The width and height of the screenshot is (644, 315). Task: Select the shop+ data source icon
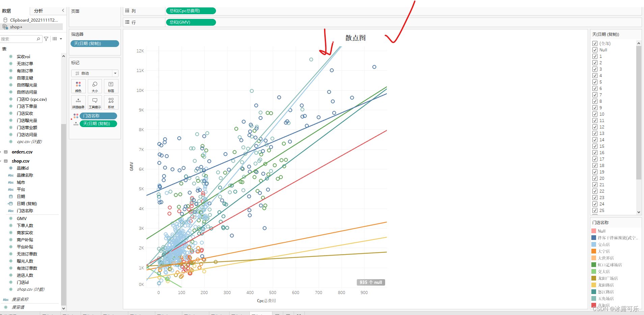(5, 27)
